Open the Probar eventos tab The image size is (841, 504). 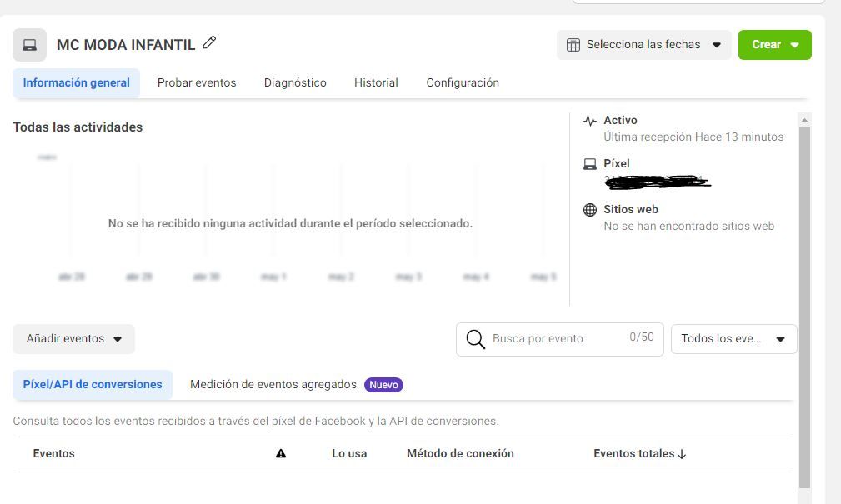(197, 83)
